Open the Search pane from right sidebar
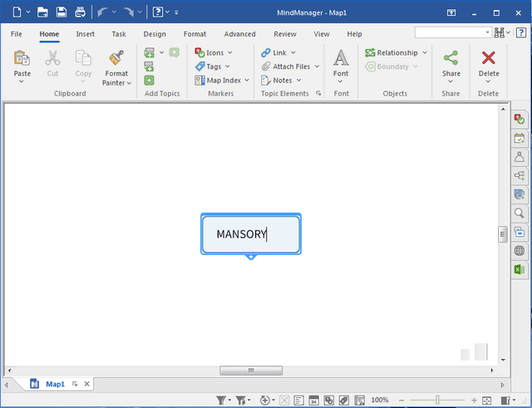Screen dimensions: 532x408 tap(520, 213)
